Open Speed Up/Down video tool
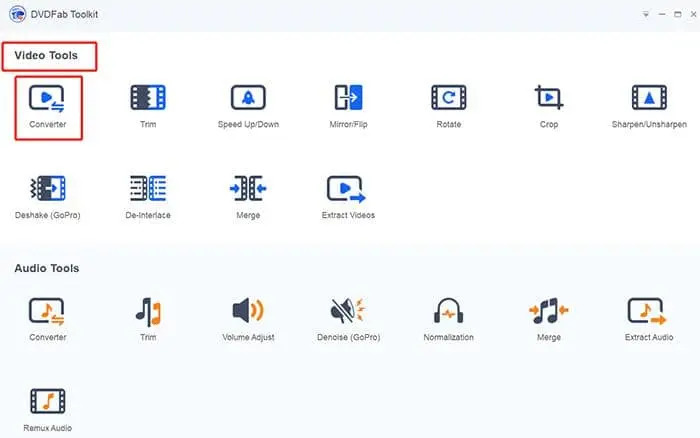Screen dimensions: 700x438 (x=247, y=98)
